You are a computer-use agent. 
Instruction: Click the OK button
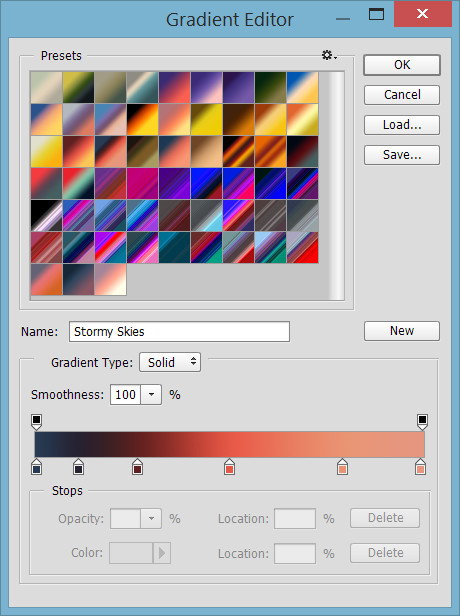(402, 65)
